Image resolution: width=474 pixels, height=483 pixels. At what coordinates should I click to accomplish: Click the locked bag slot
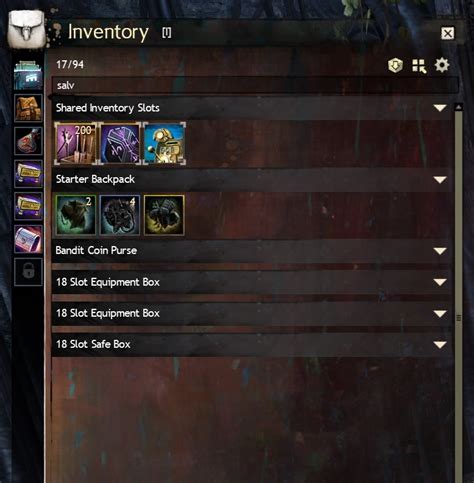tap(28, 272)
